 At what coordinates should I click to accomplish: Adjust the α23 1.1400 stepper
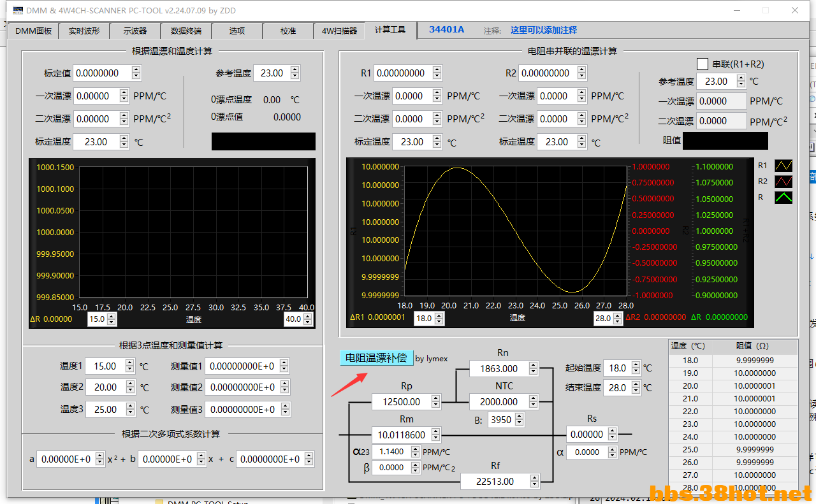[415, 452]
